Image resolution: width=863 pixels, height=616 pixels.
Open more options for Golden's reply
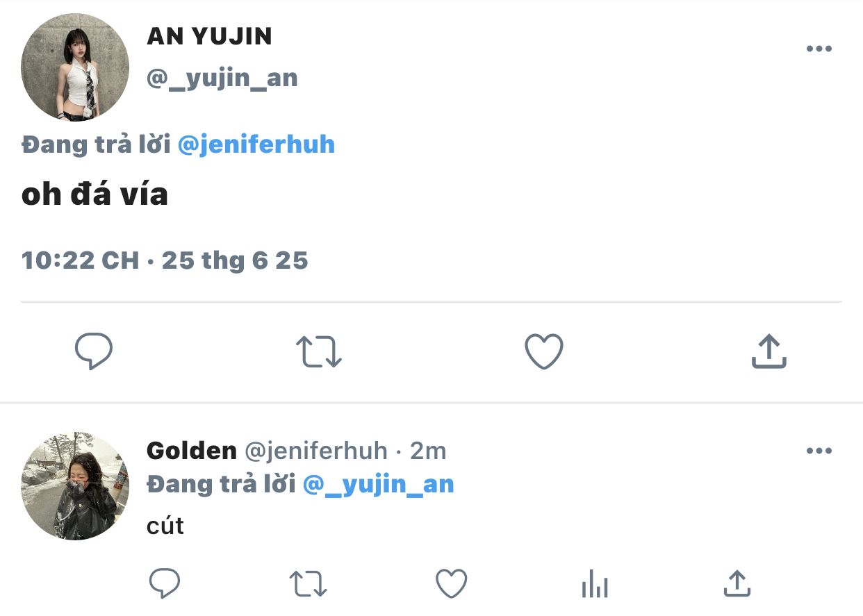819,451
